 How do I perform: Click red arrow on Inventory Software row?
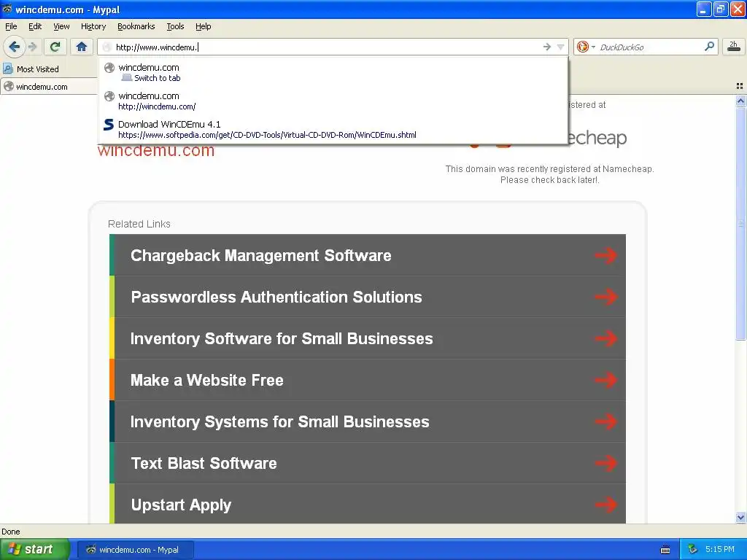pyautogui.click(x=605, y=338)
